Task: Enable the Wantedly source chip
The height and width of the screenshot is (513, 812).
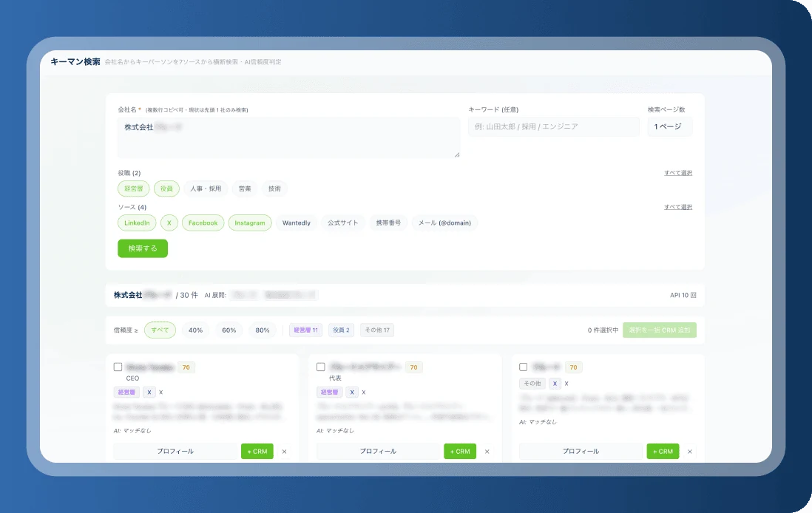Action: (x=297, y=222)
